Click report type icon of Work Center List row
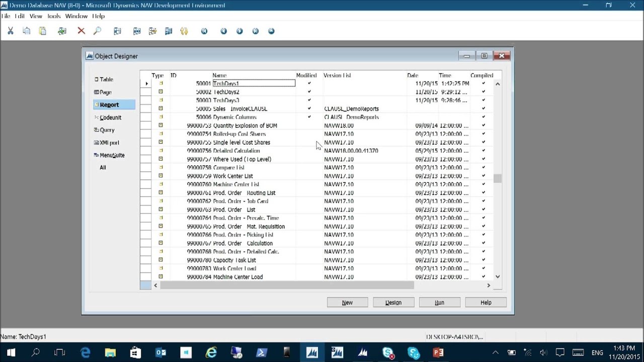The width and height of the screenshot is (644, 362). click(x=161, y=176)
